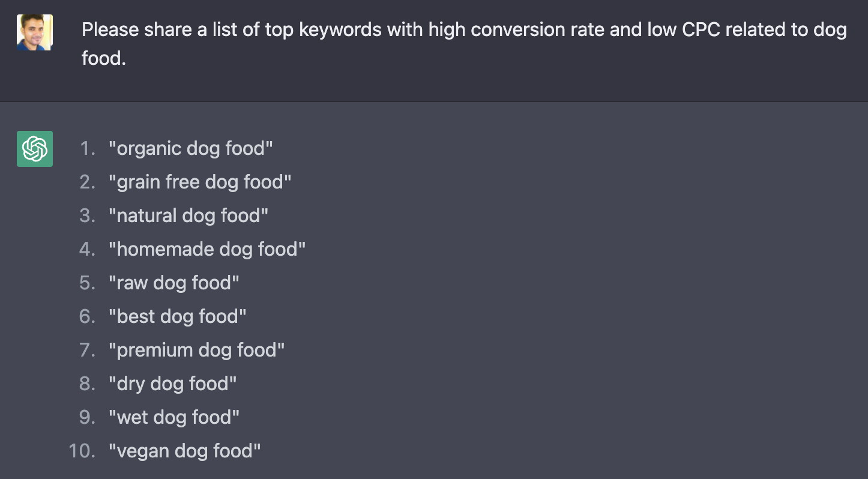Select the "organic dog food" keyword
The width and height of the screenshot is (868, 479).
pos(191,148)
